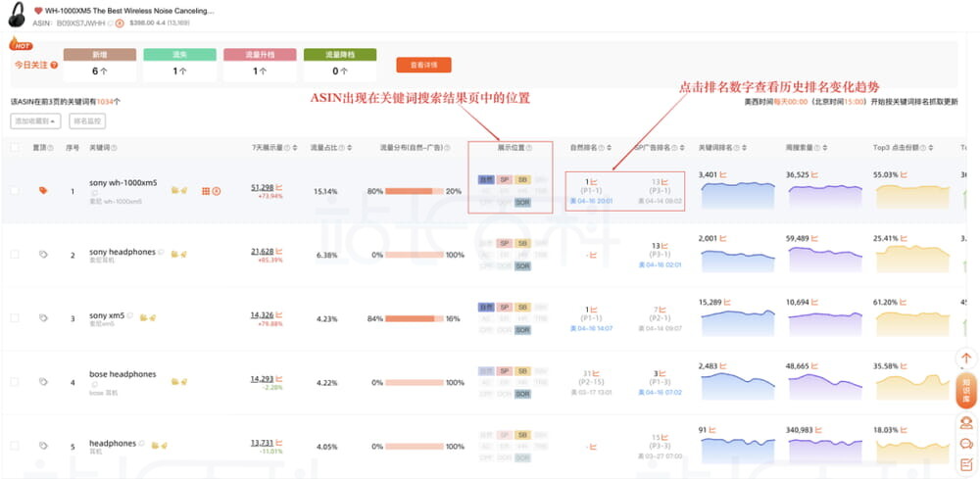Open the customer service avatar icon on sidebar
980x479 pixels.
point(966,423)
